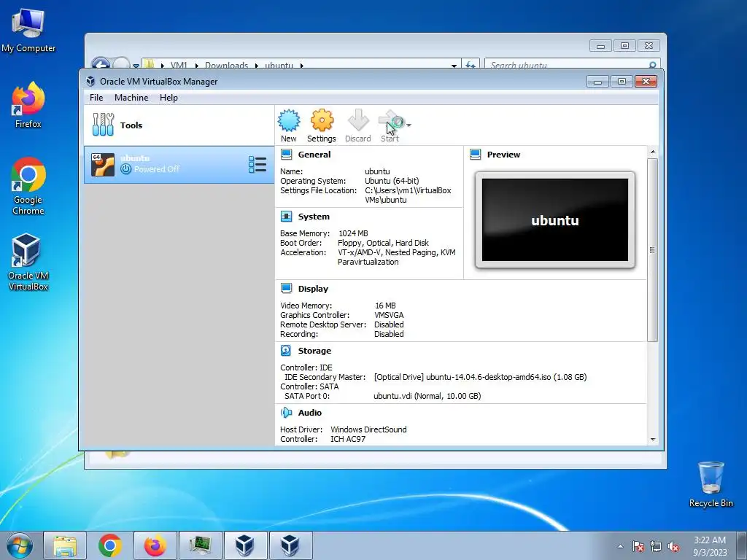Select the Firefox desktop shortcut
Viewport: 747px width, 560px height.
[x=28, y=106]
